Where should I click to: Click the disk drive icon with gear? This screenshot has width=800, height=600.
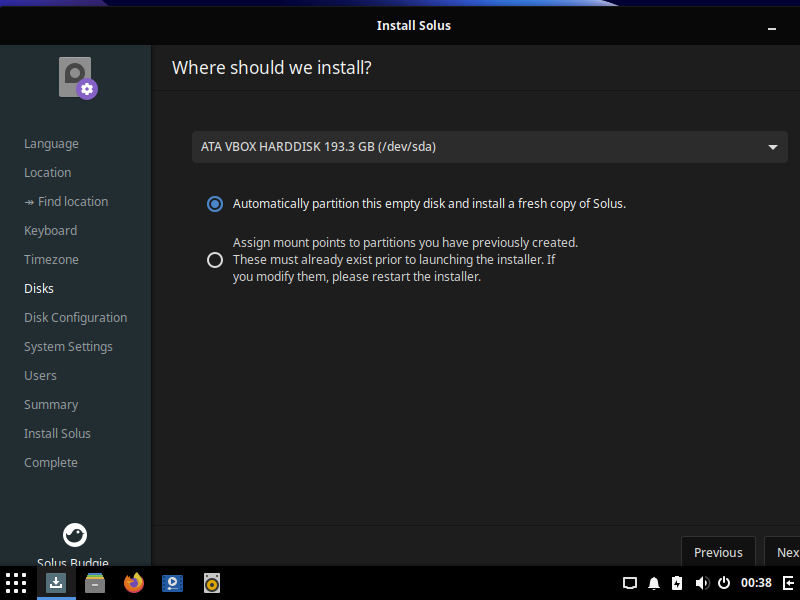coord(77,78)
